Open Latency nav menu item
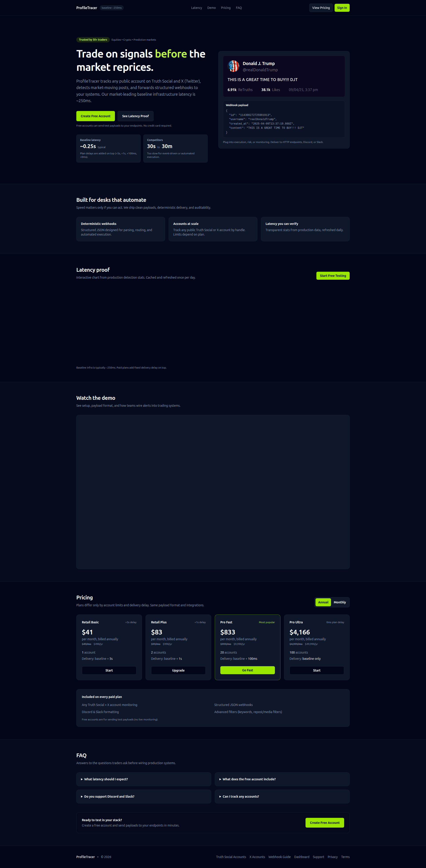Screen dimensions: 426x868 (x=197, y=8)
